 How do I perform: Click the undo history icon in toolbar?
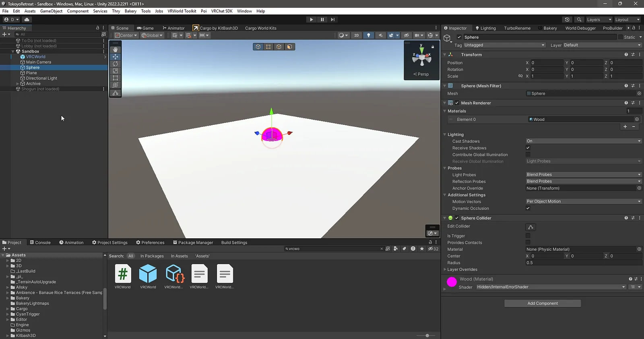pos(567,19)
